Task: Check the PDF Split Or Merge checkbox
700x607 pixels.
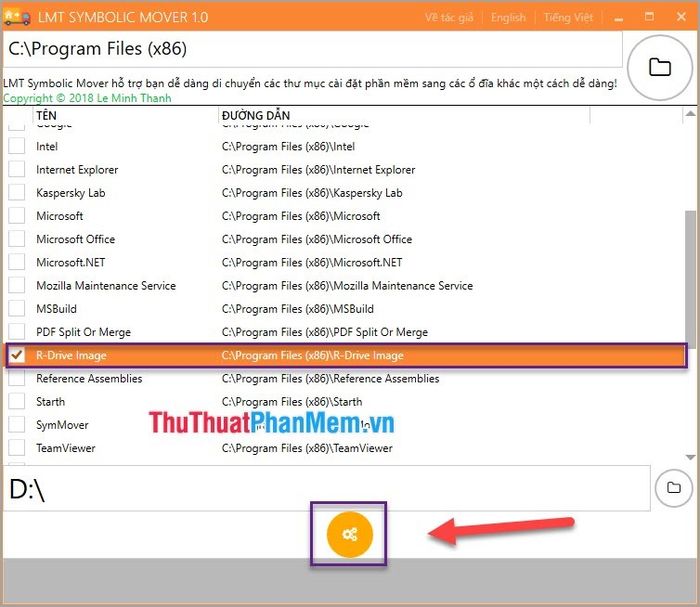Action: click(x=17, y=332)
